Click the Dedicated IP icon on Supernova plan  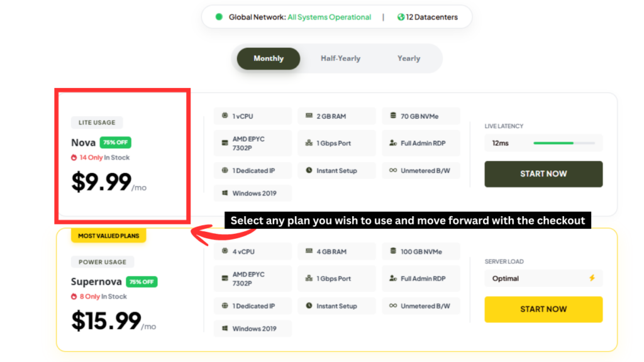[x=226, y=306]
